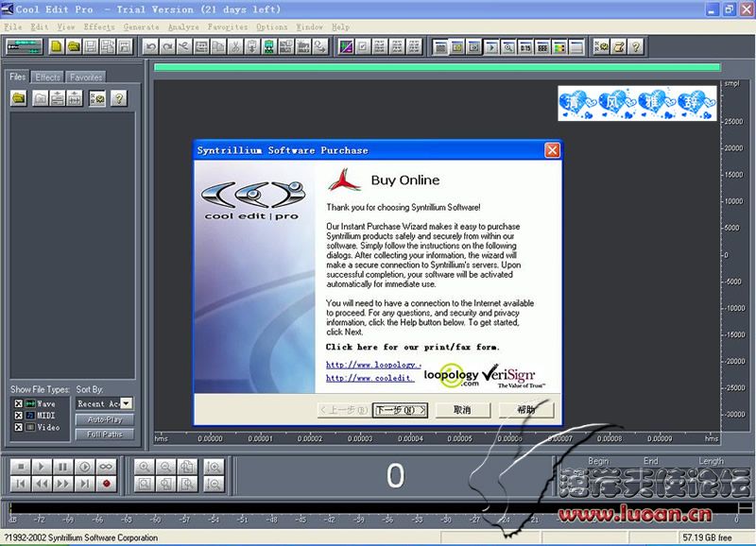
Task: Toggle loop playback with the infinity button
Action: [x=106, y=467]
